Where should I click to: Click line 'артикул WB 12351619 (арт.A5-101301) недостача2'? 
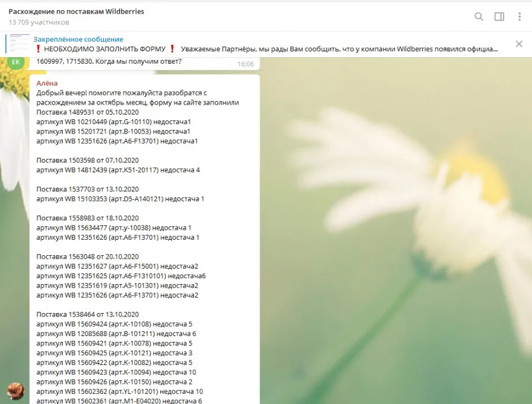click(117, 286)
